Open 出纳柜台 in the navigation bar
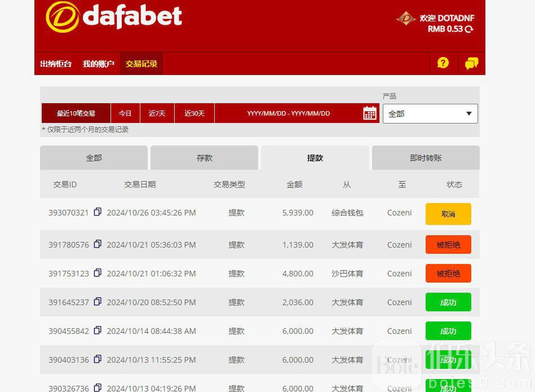Viewport: 535px width, 392px height. (x=56, y=64)
